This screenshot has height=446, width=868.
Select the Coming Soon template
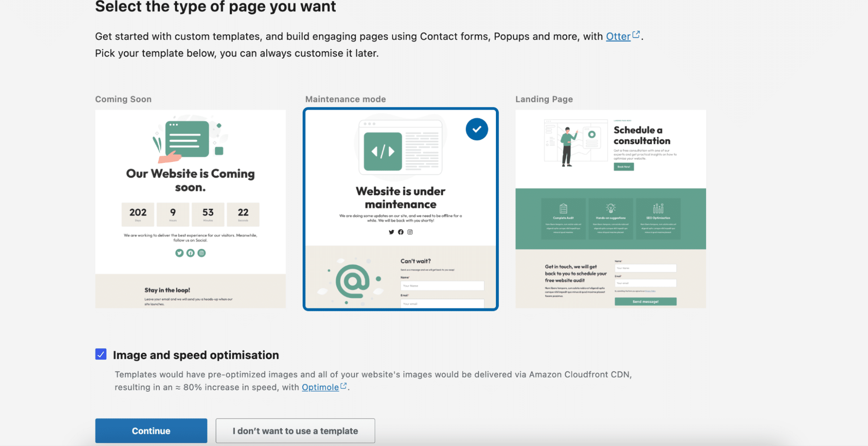[x=190, y=208]
